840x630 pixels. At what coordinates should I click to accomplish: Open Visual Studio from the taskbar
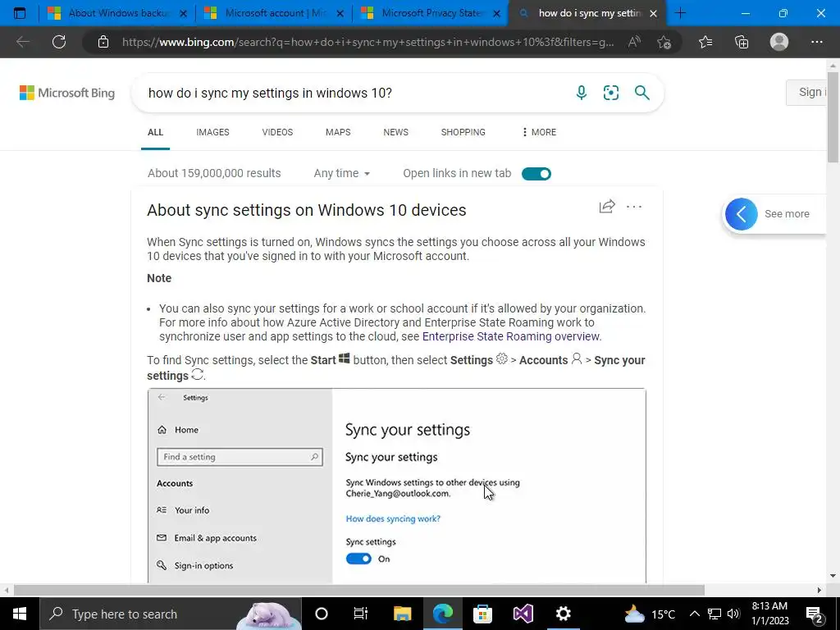point(523,614)
